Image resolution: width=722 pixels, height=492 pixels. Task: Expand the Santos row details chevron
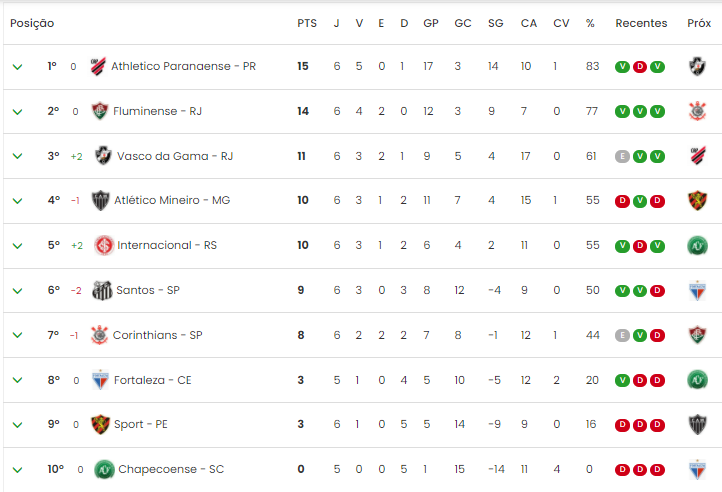[x=17, y=291]
